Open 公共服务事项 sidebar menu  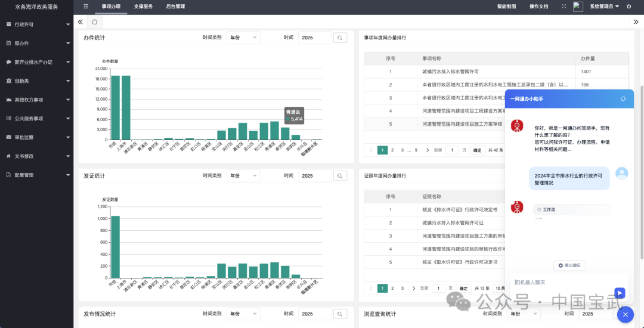[36, 119]
